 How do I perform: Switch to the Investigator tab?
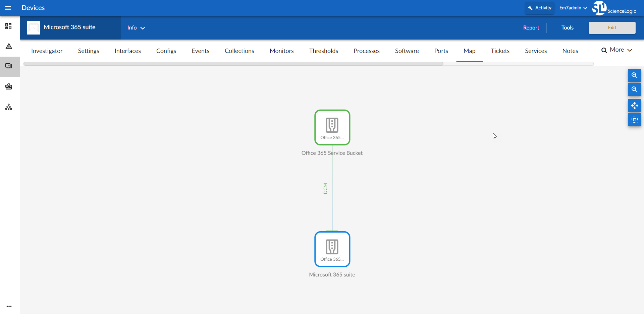[47, 51]
